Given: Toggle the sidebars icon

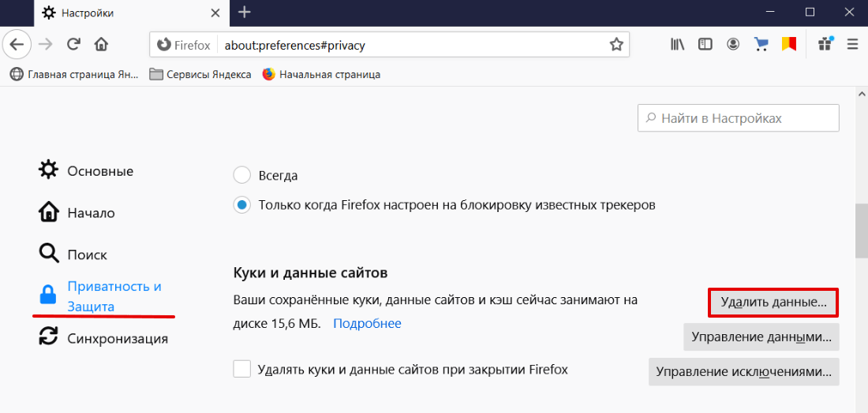Looking at the screenshot, I should pos(705,45).
